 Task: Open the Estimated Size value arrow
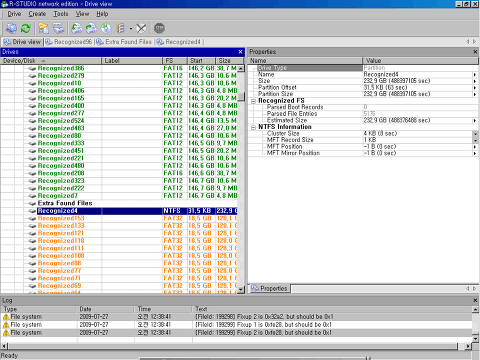[475, 121]
